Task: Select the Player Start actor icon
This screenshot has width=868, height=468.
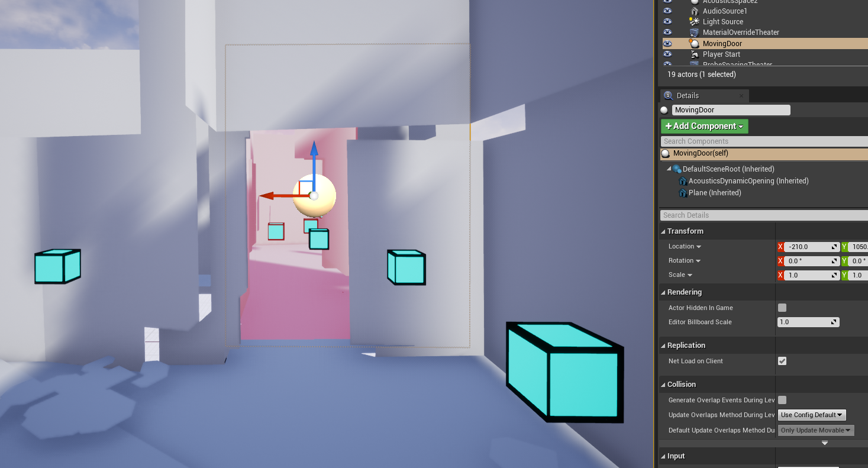Action: (x=694, y=54)
